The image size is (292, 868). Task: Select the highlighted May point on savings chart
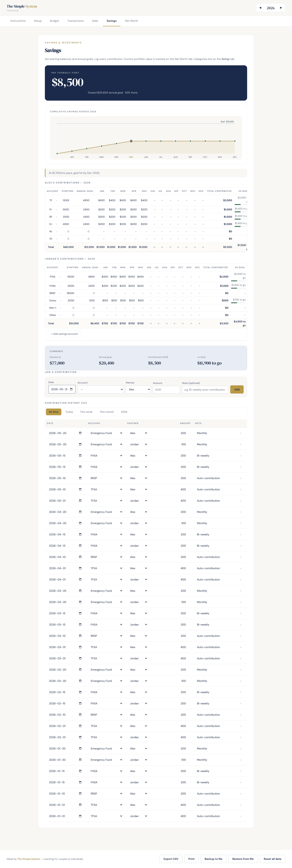click(131, 141)
